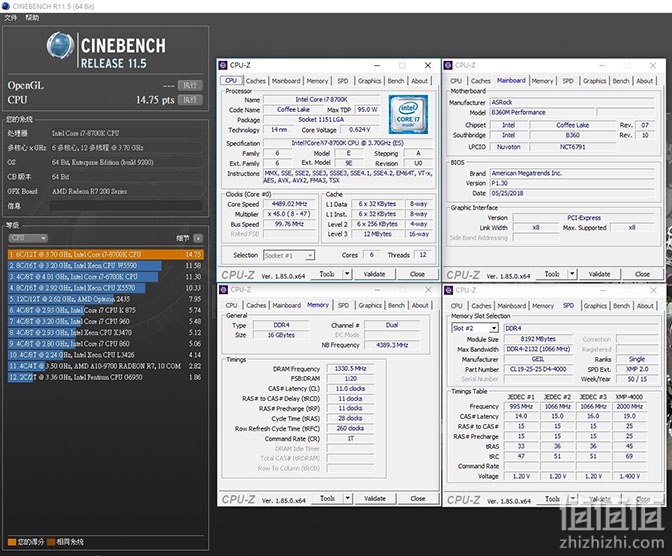
Task: Click CPU-Z icon in Mainboard window title
Action: click(x=448, y=65)
